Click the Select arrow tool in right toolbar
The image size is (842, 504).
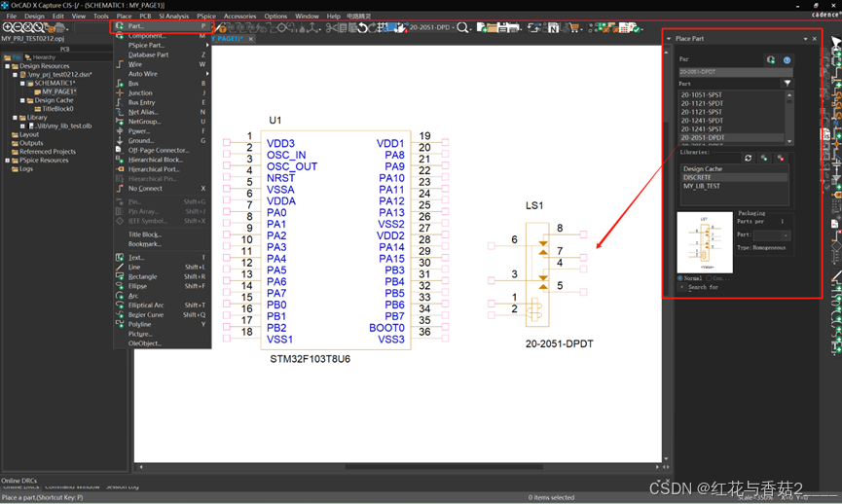pos(836,43)
